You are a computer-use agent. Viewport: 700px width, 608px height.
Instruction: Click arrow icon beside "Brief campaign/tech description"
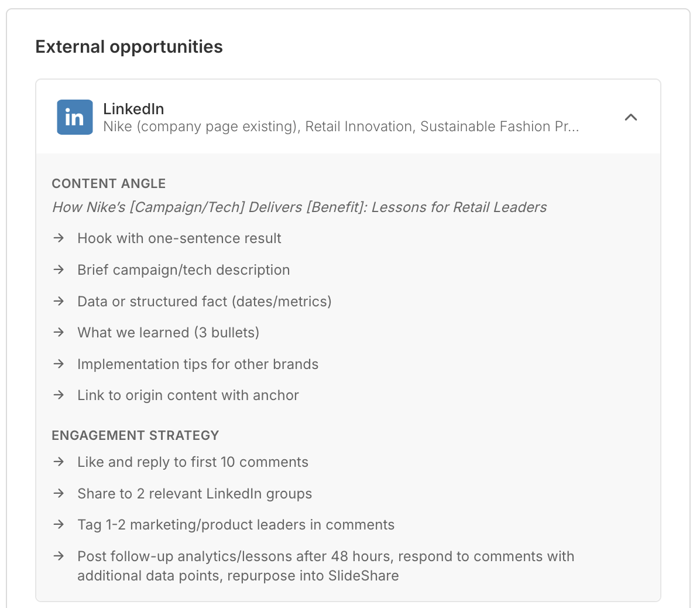[x=59, y=270]
